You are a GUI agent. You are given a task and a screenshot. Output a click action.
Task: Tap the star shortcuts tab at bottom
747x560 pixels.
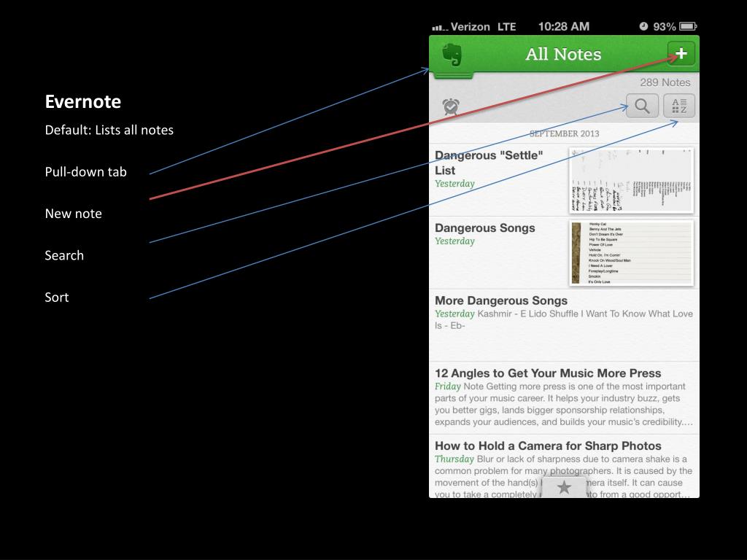coord(564,487)
